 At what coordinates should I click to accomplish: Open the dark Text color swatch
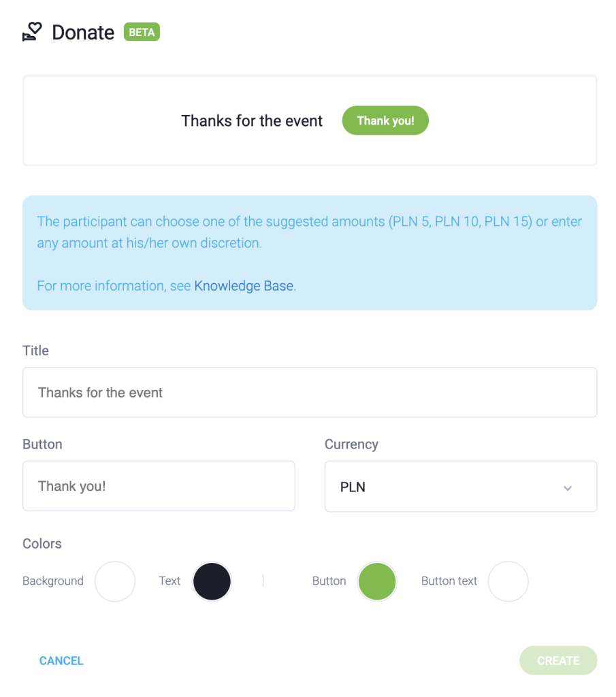click(212, 581)
